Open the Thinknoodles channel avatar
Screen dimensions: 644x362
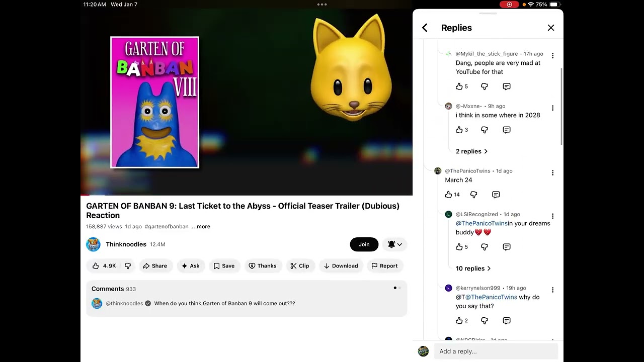pyautogui.click(x=94, y=244)
